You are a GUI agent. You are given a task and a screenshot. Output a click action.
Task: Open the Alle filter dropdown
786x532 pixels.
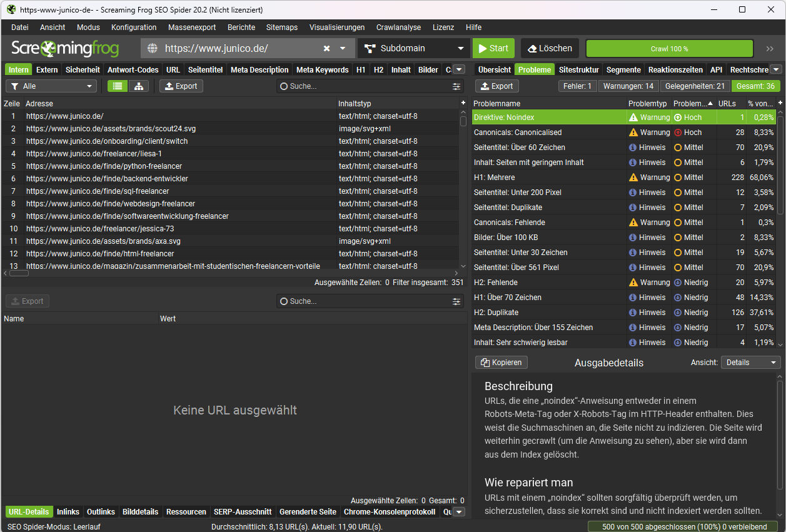click(51, 86)
